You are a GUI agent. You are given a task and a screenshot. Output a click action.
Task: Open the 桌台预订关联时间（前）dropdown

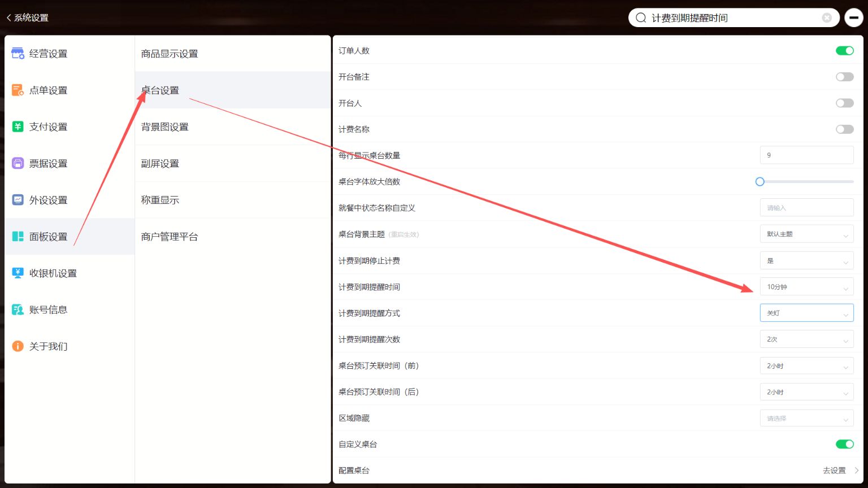(x=806, y=366)
